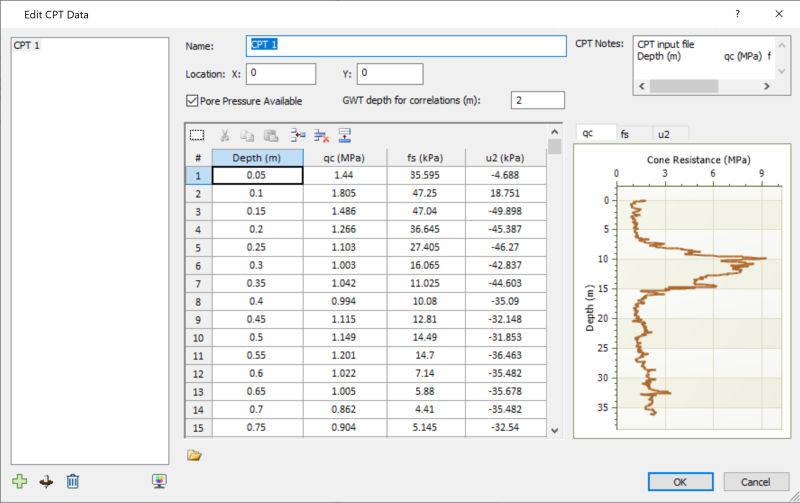This screenshot has width=800, height=503.
Task: Click the insert row icon
Action: pyautogui.click(x=298, y=135)
